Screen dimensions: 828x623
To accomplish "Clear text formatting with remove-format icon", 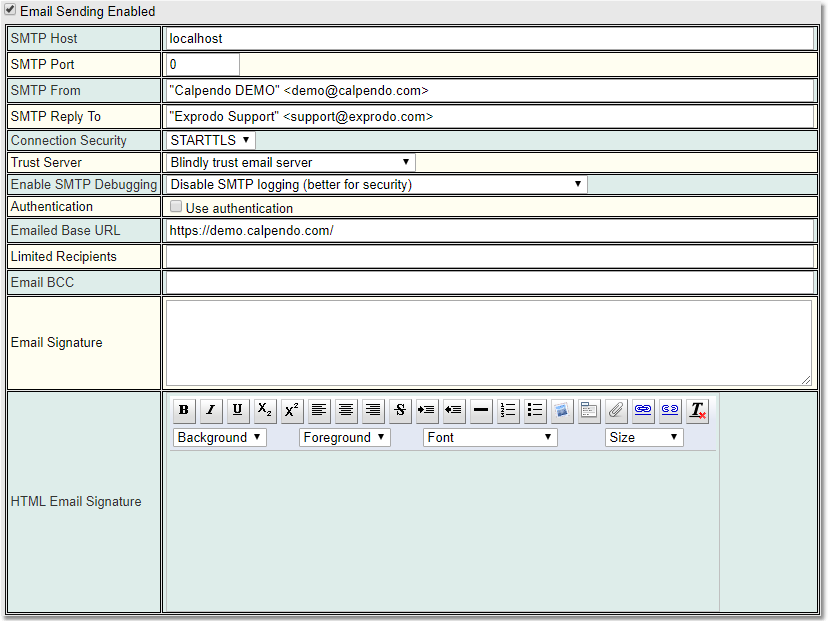I will (x=697, y=410).
